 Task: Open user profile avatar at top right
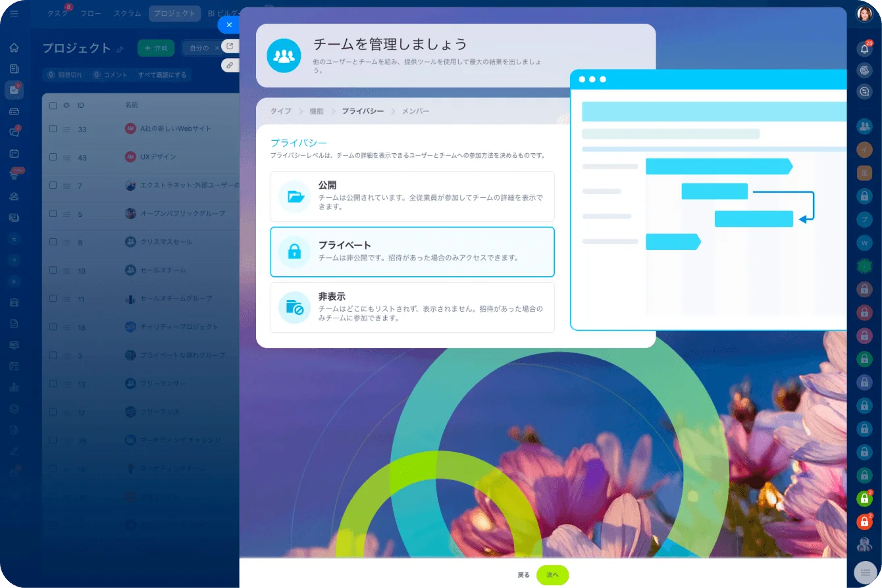[864, 14]
